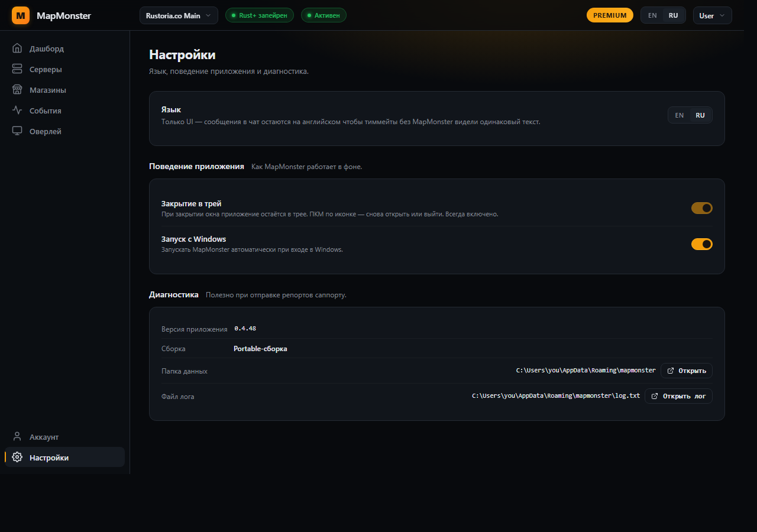757x532 pixels.
Task: Choose EN in Язык settings card
Action: tap(680, 115)
